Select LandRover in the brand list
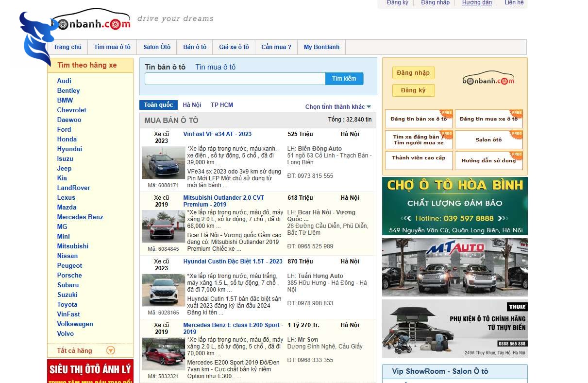This screenshot has width=588, height=383. point(74,188)
